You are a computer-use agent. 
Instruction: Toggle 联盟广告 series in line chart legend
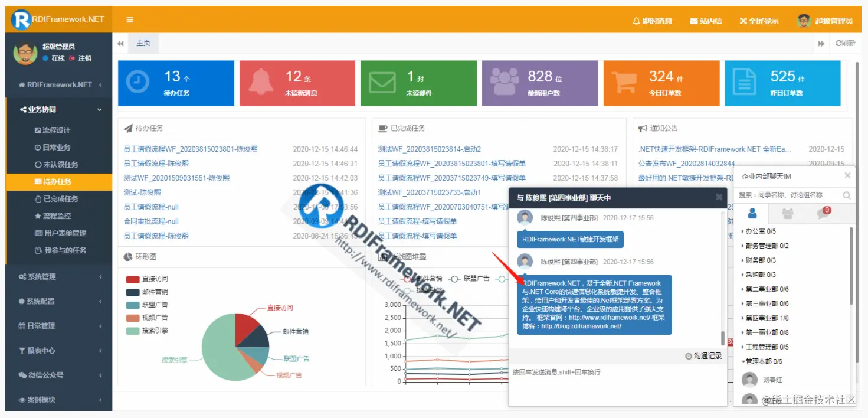point(469,279)
